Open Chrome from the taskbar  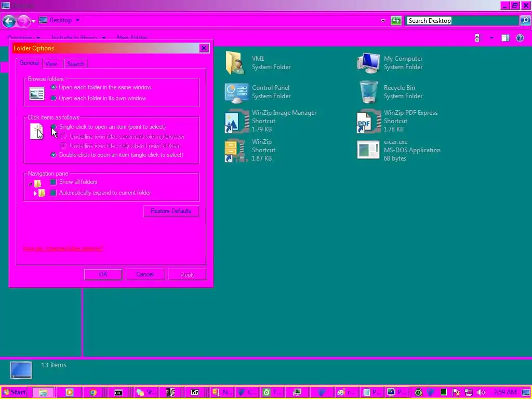(x=93, y=392)
